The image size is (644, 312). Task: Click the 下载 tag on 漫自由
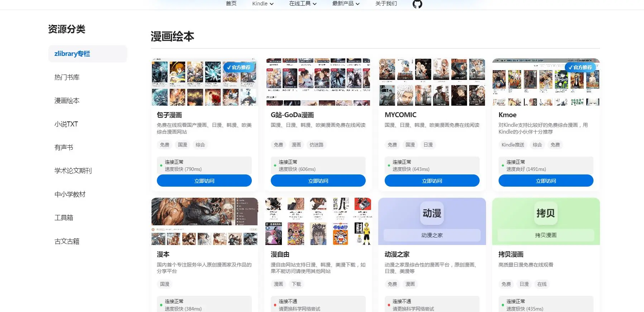tap(296, 284)
